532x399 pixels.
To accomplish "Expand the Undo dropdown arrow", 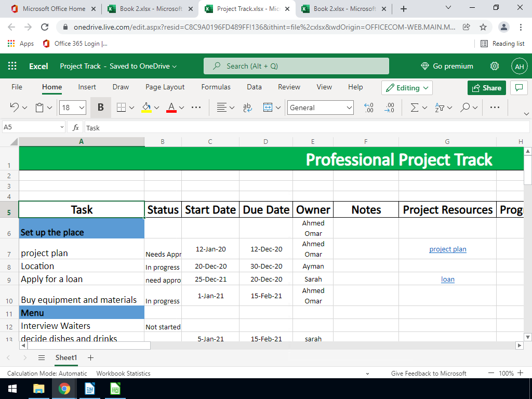I will (x=24, y=108).
